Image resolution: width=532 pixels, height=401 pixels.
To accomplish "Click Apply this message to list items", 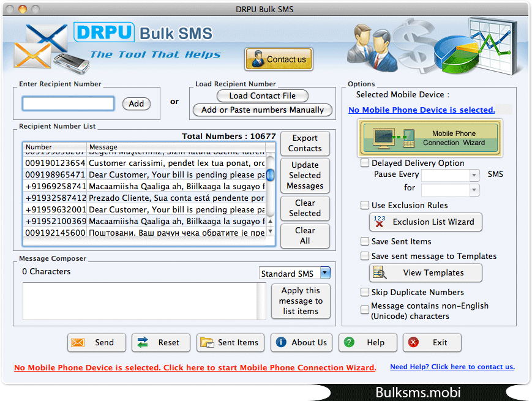I will 301,301.
